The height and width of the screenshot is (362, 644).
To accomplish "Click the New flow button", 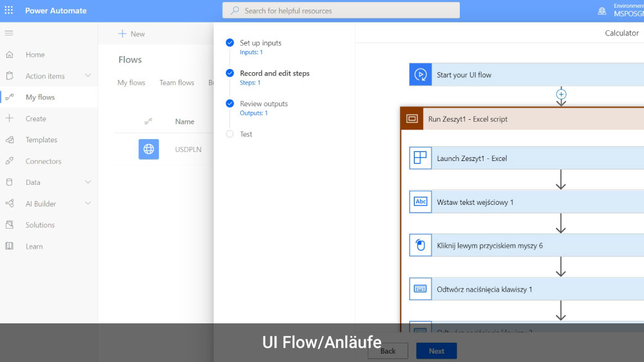I will pos(131,33).
